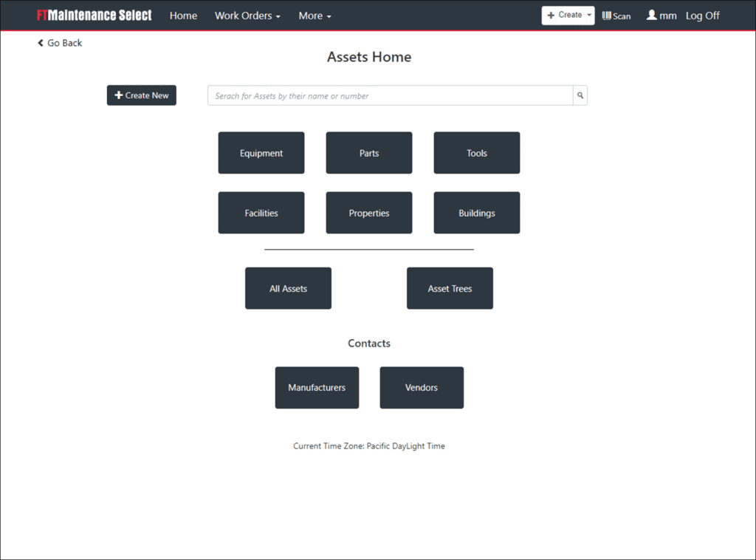The width and height of the screenshot is (756, 560).
Task: Click the Scan barcode icon
Action: coord(607,16)
